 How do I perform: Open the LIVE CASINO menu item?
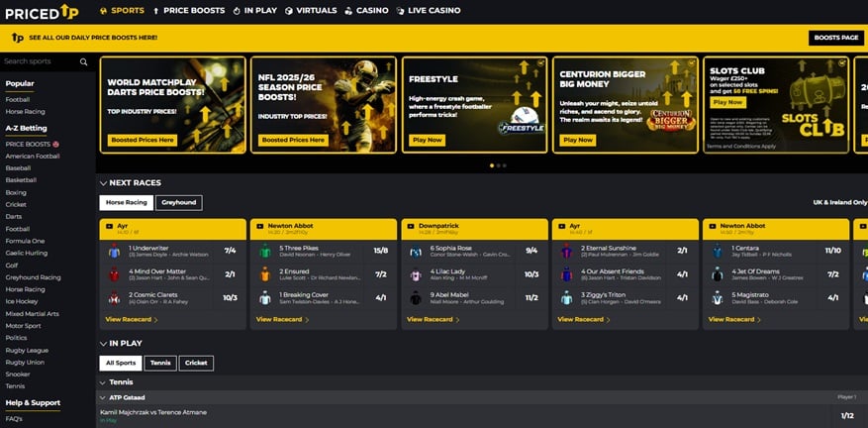pos(429,11)
